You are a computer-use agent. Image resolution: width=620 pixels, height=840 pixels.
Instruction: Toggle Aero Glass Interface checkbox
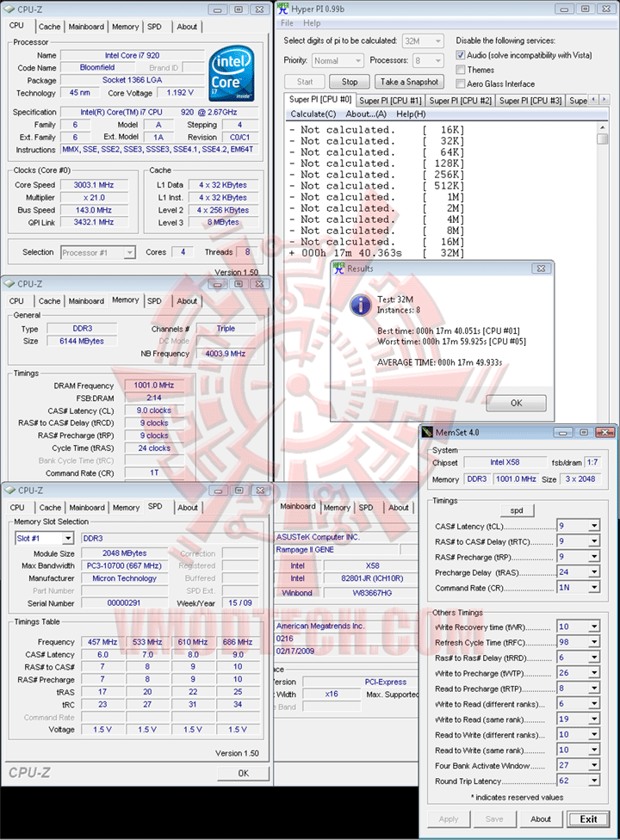(x=461, y=83)
